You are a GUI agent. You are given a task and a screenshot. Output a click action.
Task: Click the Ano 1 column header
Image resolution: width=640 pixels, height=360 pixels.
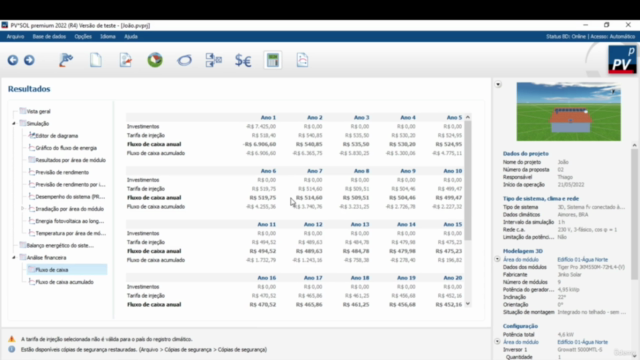pyautogui.click(x=268, y=118)
